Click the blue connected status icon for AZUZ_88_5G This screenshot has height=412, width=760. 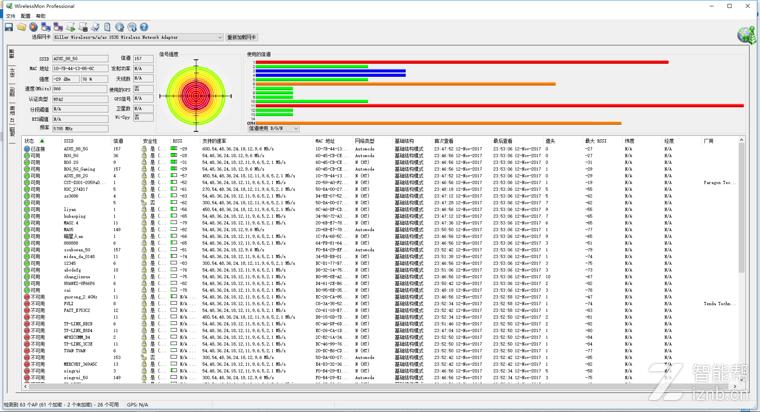27,149
